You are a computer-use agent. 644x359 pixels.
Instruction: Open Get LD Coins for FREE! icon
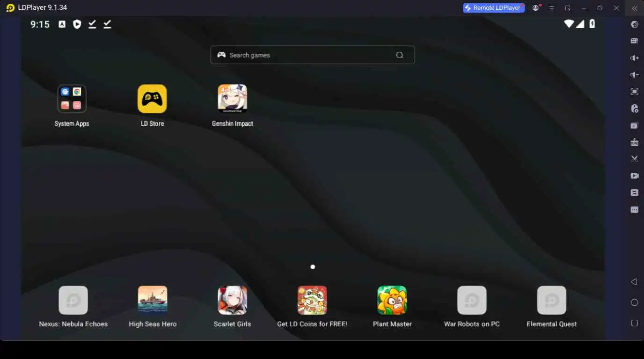pos(312,300)
